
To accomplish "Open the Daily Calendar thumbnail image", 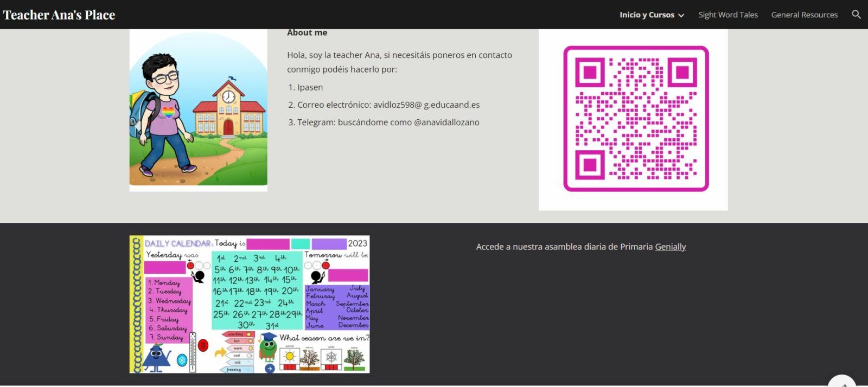I will coord(250,304).
